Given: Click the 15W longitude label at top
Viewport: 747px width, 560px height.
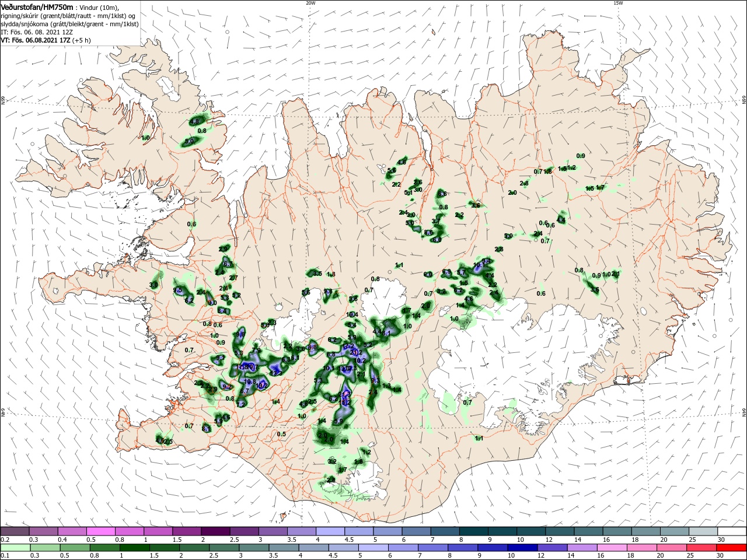Looking at the screenshot, I should (618, 3).
